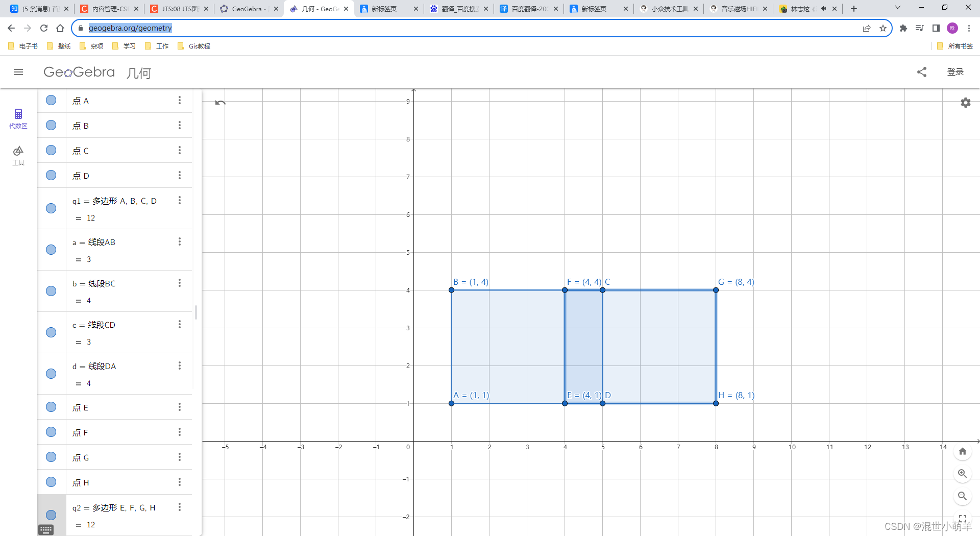The height and width of the screenshot is (536, 980).
Task: Bookmark this page with star icon
Action: tap(883, 28)
